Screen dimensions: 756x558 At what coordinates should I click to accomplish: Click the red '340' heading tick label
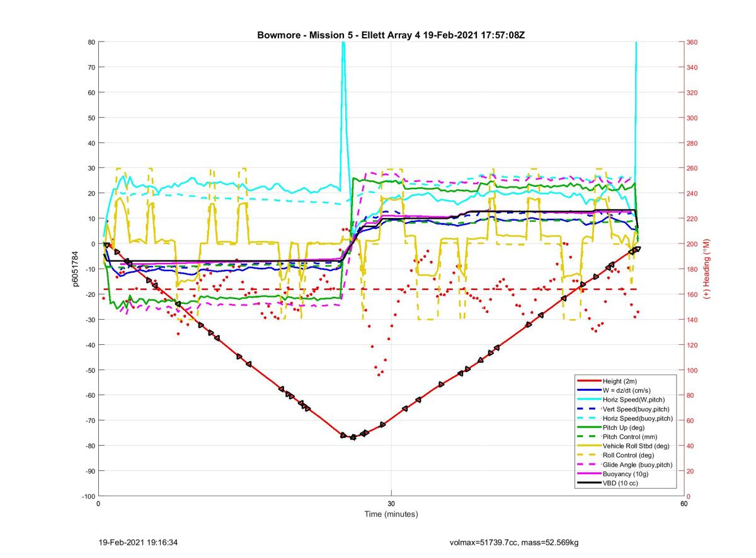pyautogui.click(x=692, y=67)
